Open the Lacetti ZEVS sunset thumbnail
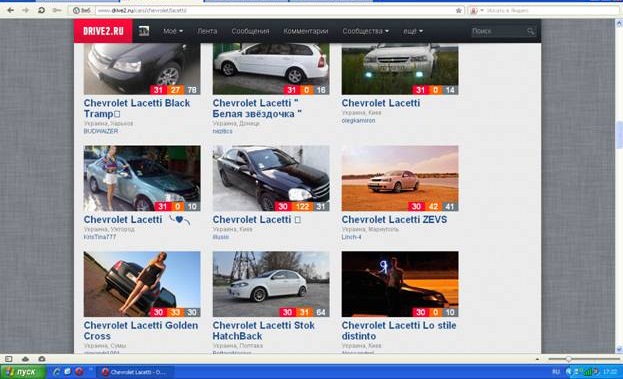The width and height of the screenshot is (623, 379). [400, 178]
